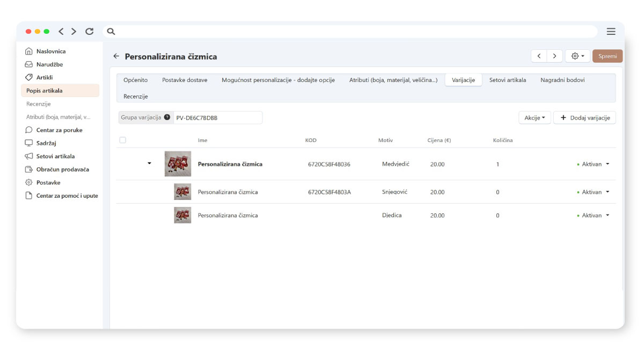The width and height of the screenshot is (644, 349).
Task: Click the Sadržaj monitor icon
Action: (29, 143)
